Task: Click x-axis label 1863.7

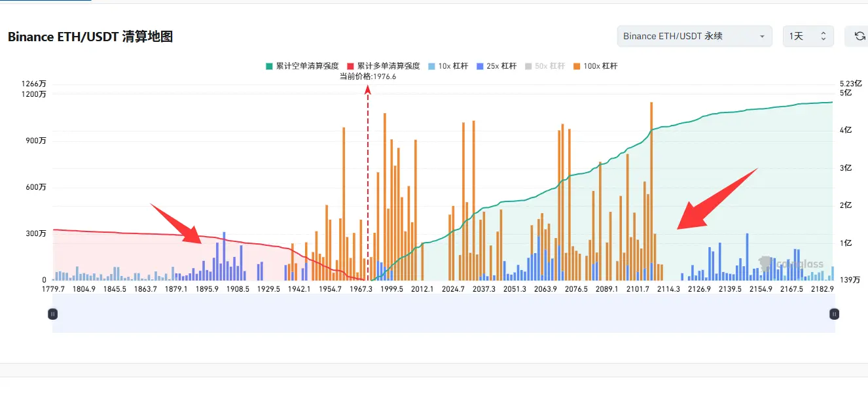Action: click(x=145, y=289)
